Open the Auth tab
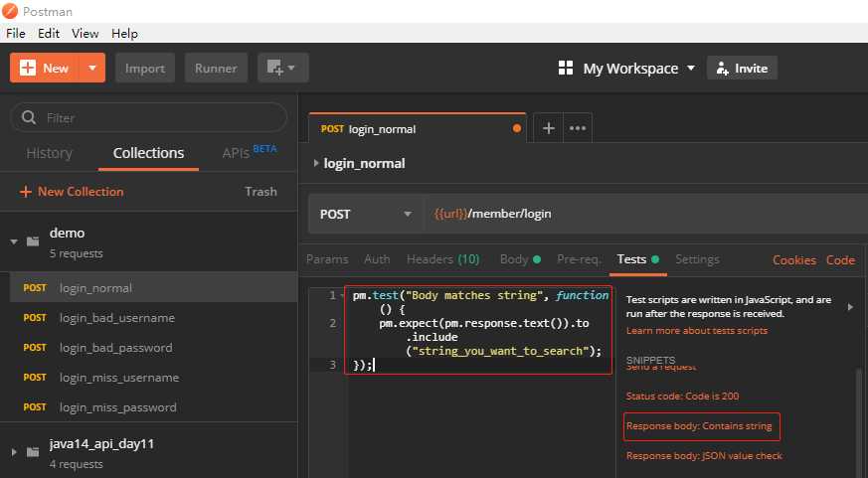Image resolution: width=868 pixels, height=478 pixels. pos(377,259)
